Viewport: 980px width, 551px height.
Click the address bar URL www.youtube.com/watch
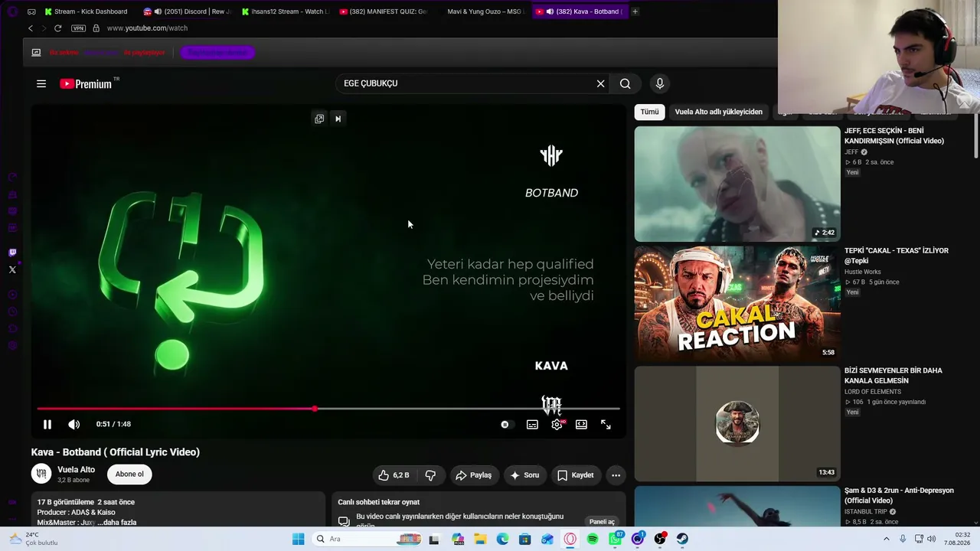point(147,28)
